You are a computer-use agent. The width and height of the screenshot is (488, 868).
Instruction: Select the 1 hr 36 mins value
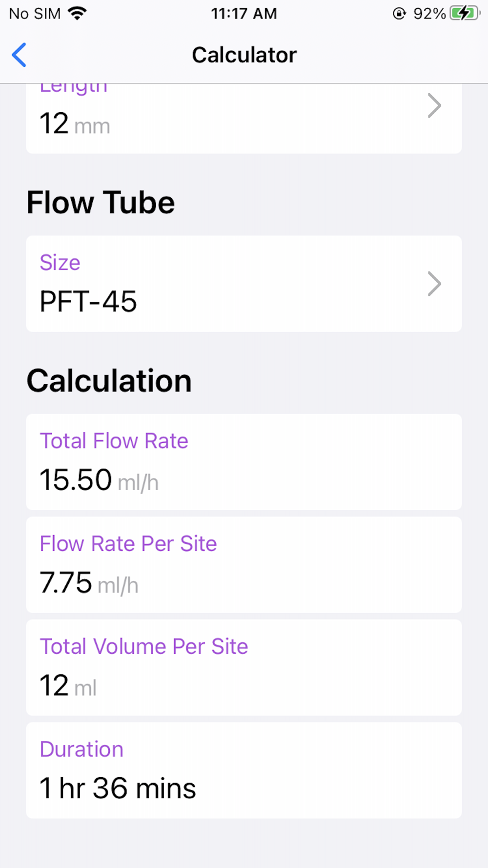118,788
